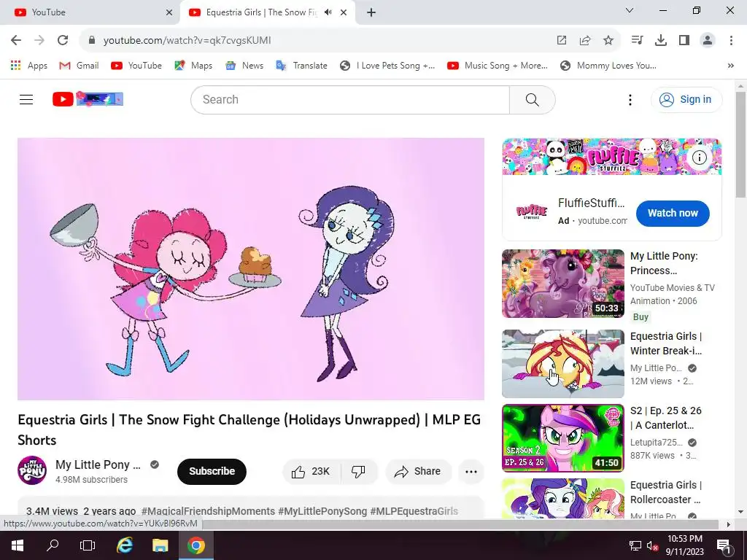Reload the page with the refresh icon

coord(63,41)
